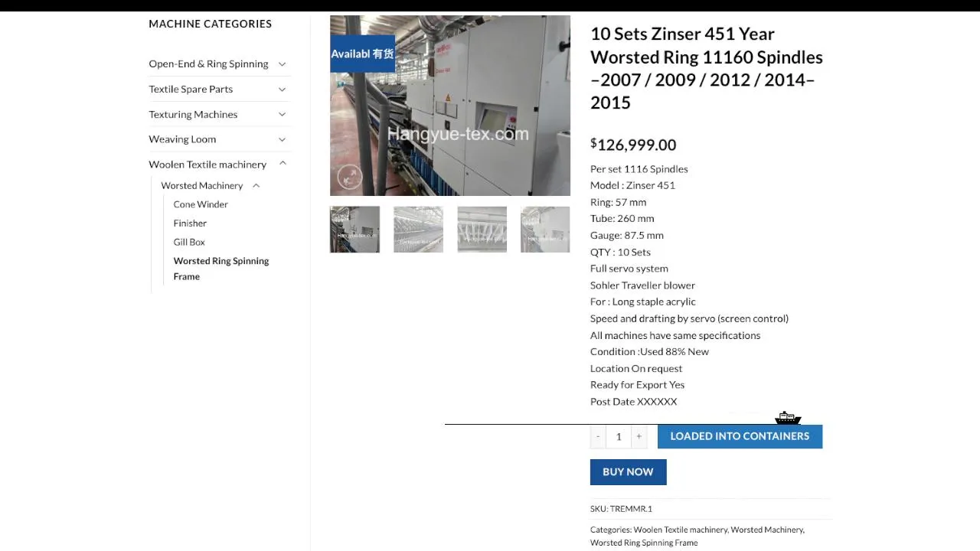Viewport: 980px width, 551px height.
Task: Expand Open-End & Ring Spinning category
Action: tap(282, 64)
